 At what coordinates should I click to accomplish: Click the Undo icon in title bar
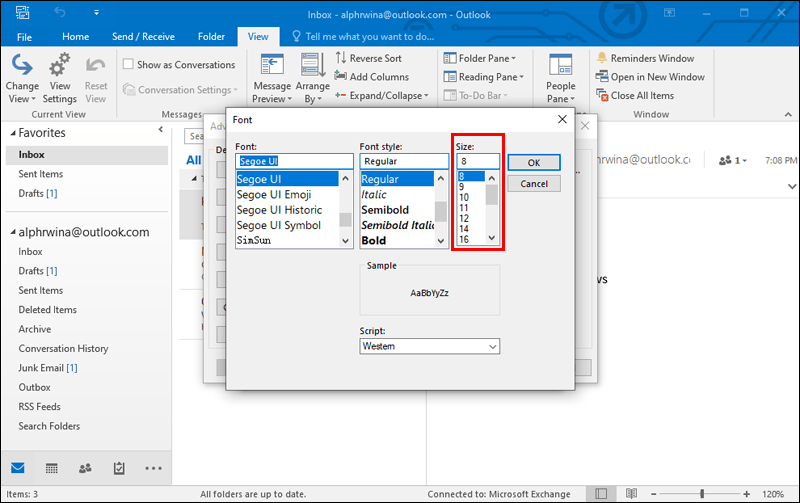[x=60, y=12]
